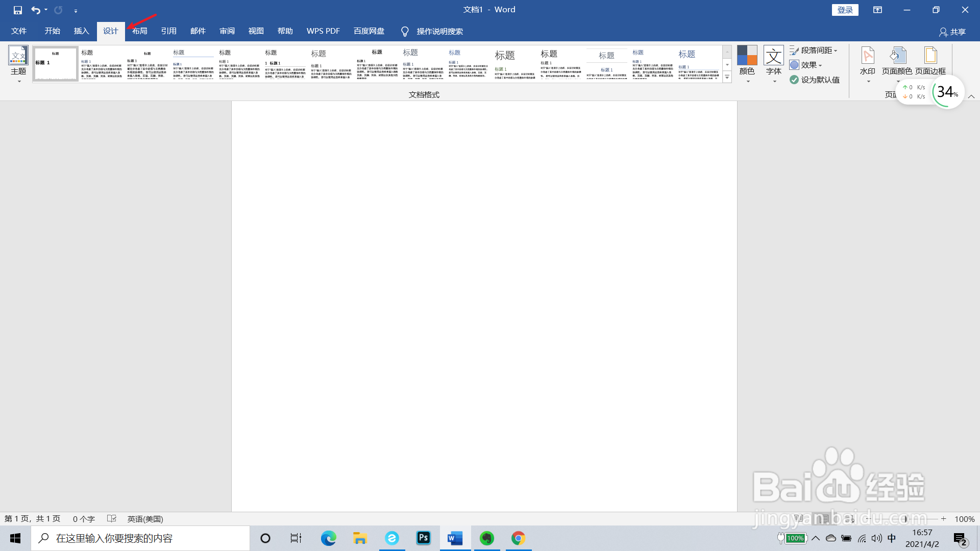Select the 设计 ribbon tab
The height and width of the screenshot is (551, 980).
click(x=110, y=31)
